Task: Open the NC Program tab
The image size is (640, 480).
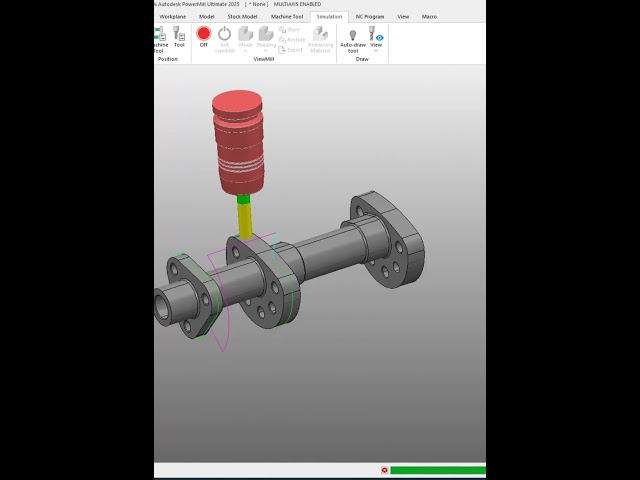Action: [x=370, y=17]
